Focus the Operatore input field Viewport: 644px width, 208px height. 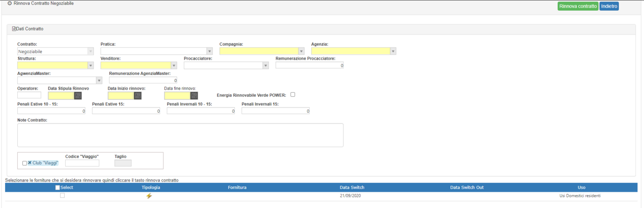tap(29, 95)
